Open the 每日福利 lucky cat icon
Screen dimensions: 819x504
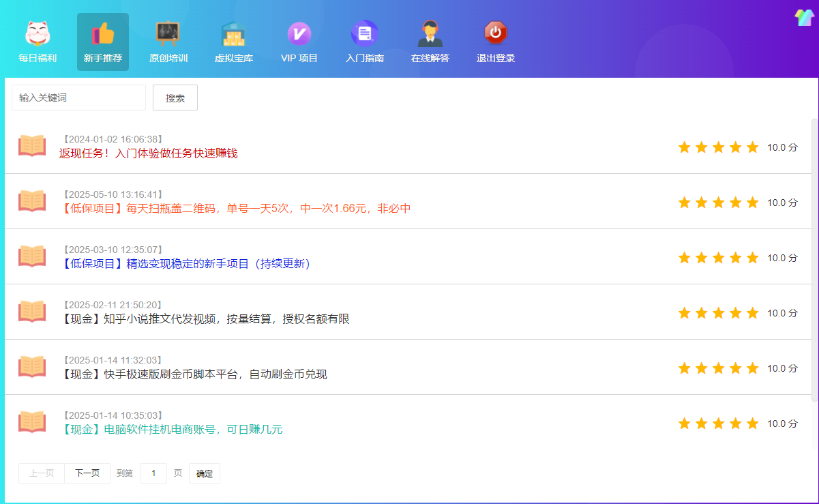tap(38, 34)
